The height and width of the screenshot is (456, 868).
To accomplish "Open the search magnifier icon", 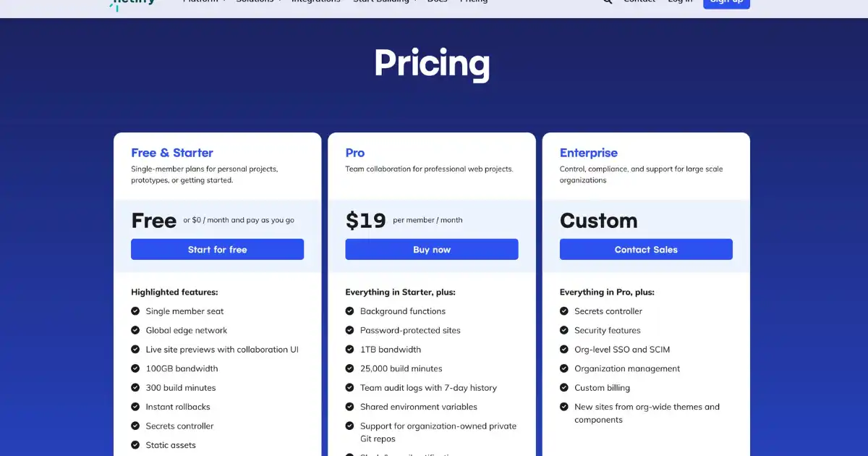I will tap(608, 1).
